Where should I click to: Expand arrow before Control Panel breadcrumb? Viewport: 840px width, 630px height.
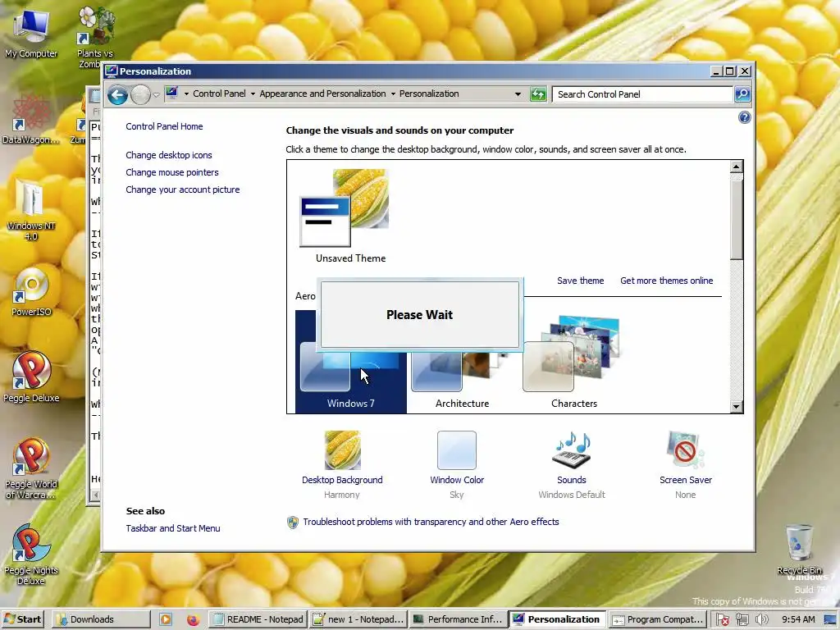186,94
